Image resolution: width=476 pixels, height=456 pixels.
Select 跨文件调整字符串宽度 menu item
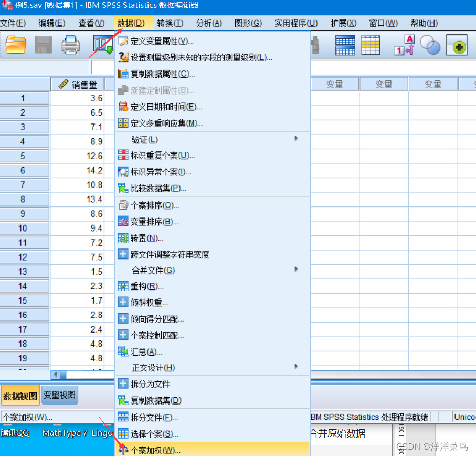point(213,255)
